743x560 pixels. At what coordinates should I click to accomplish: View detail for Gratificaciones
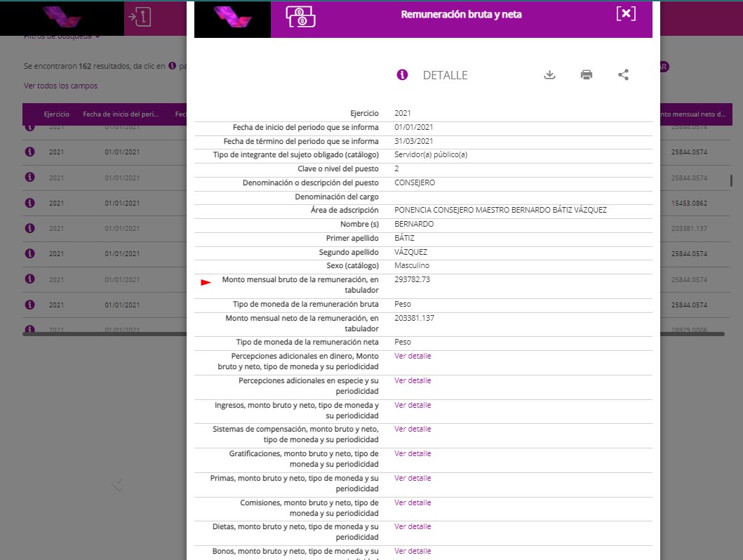[413, 453]
